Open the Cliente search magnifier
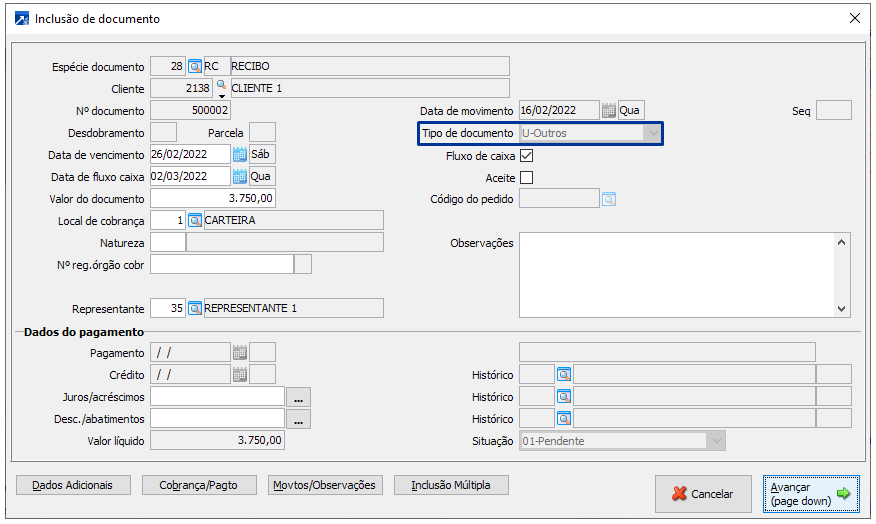This screenshot has height=524, width=876. tap(221, 85)
